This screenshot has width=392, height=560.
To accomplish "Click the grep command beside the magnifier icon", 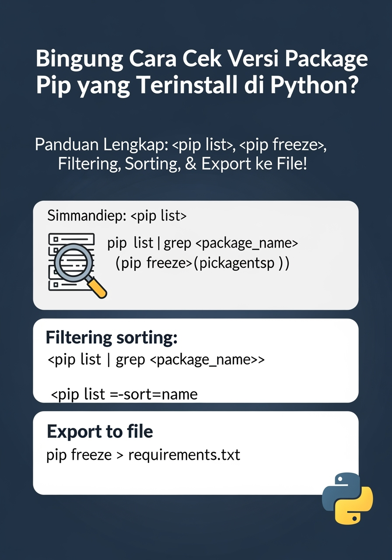I will (x=203, y=243).
